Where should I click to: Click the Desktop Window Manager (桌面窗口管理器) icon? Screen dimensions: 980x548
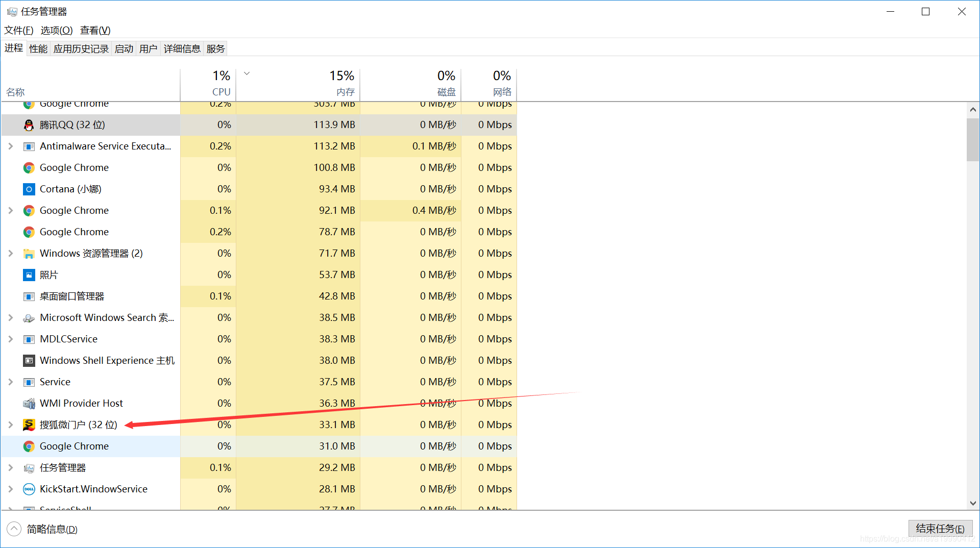[x=29, y=296]
